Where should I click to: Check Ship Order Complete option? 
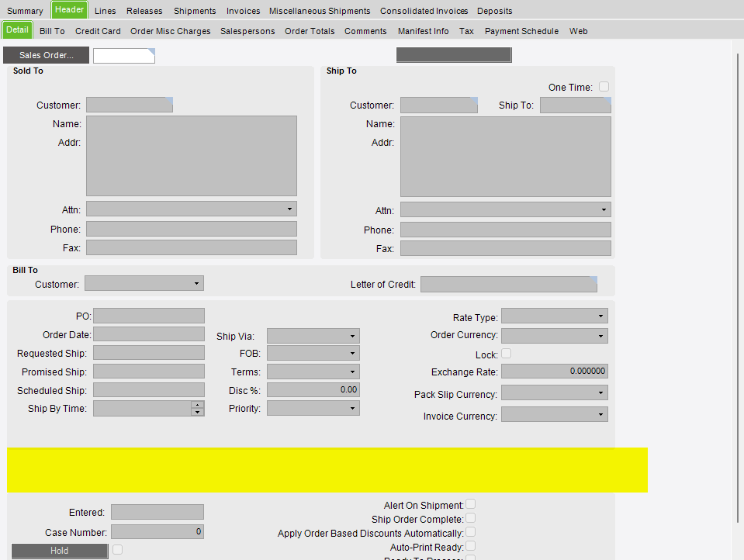coord(470,518)
